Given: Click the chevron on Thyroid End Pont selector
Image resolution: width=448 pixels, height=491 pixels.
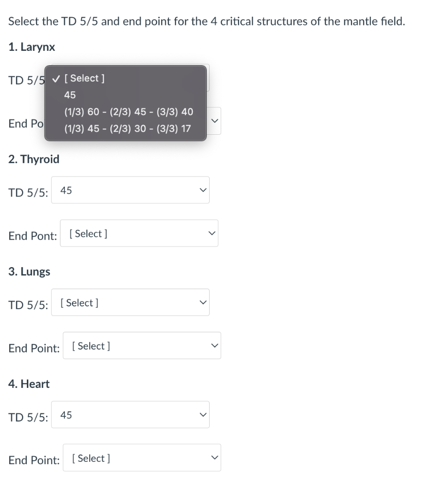Looking at the screenshot, I should pos(211,233).
